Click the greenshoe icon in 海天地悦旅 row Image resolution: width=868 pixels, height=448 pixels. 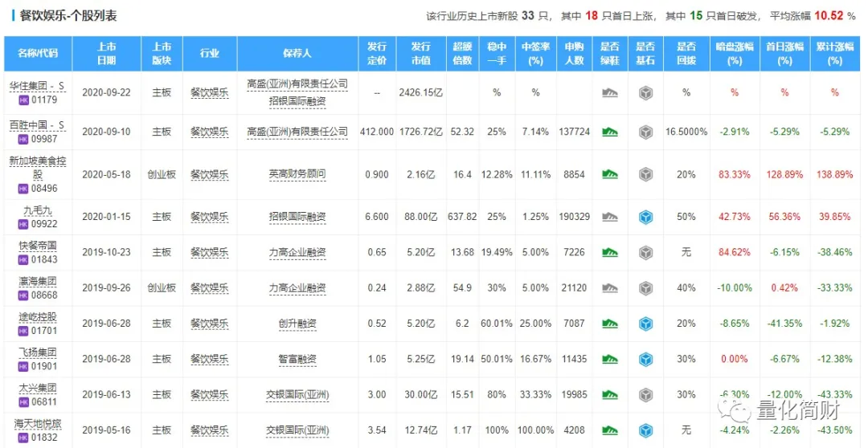coord(609,430)
